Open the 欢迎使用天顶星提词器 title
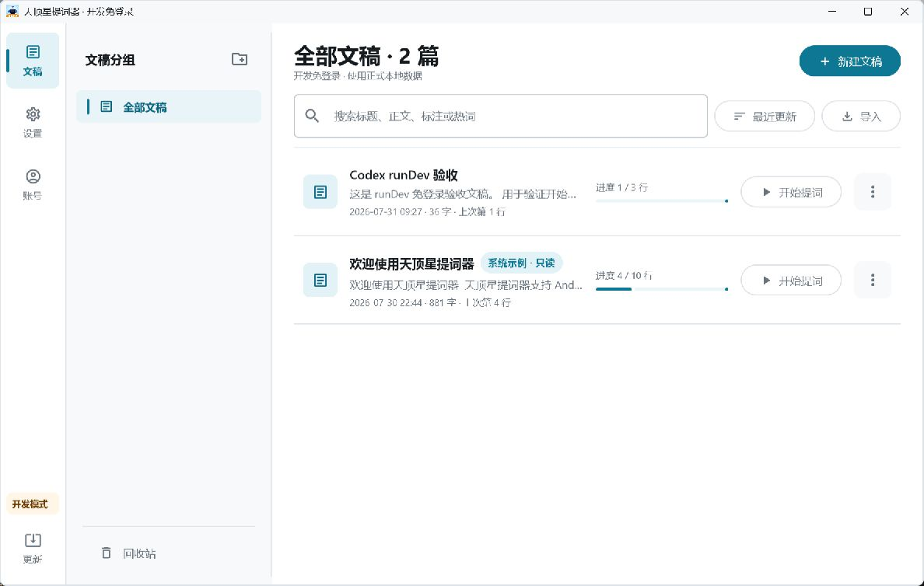924x586 pixels. click(411, 263)
